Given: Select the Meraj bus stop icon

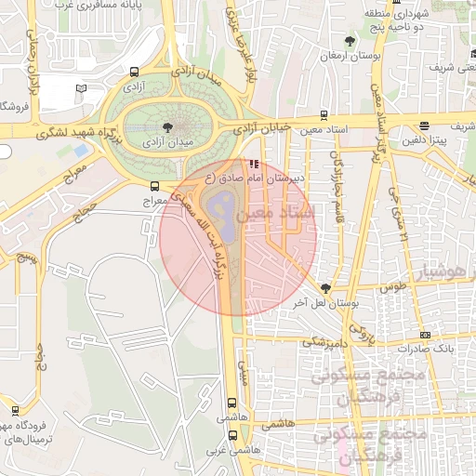Looking at the screenshot, I should 154,186.
